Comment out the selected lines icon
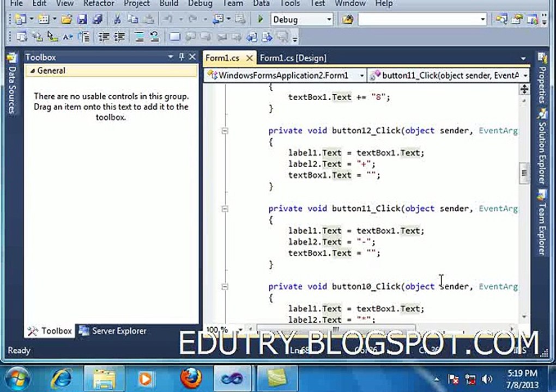Screen dimensions: 556x392 (x=139, y=36)
